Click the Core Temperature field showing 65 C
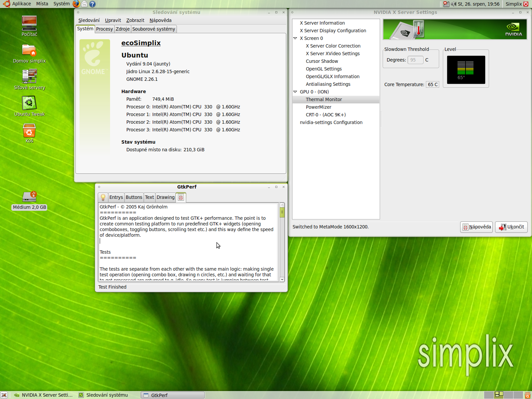 coord(433,84)
